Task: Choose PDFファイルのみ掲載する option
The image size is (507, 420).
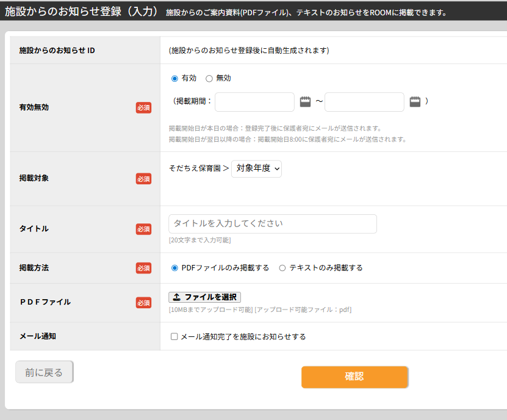Action: [x=174, y=268]
